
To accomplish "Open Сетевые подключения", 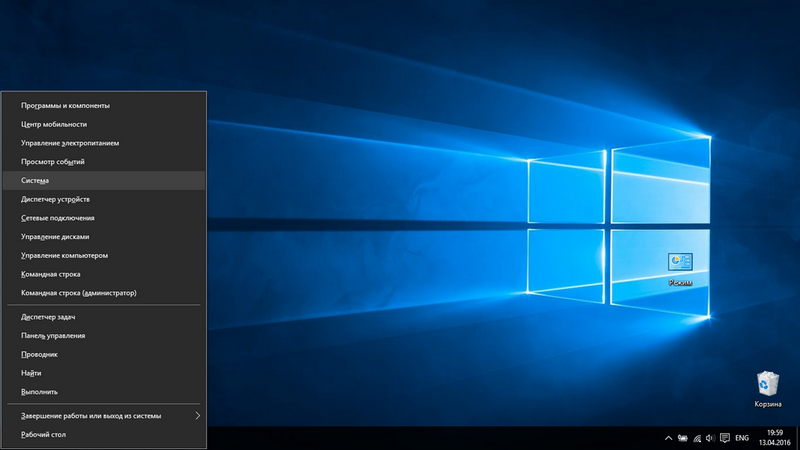I will [x=104, y=218].
